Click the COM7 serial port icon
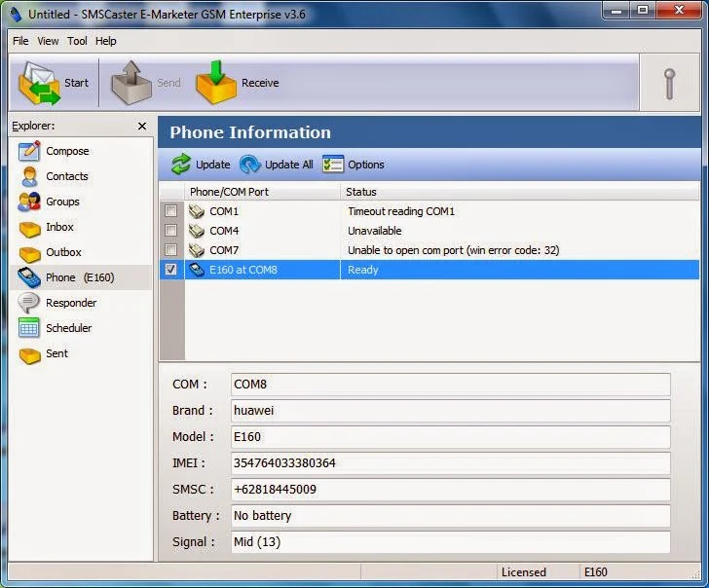This screenshot has width=709, height=588. (197, 250)
